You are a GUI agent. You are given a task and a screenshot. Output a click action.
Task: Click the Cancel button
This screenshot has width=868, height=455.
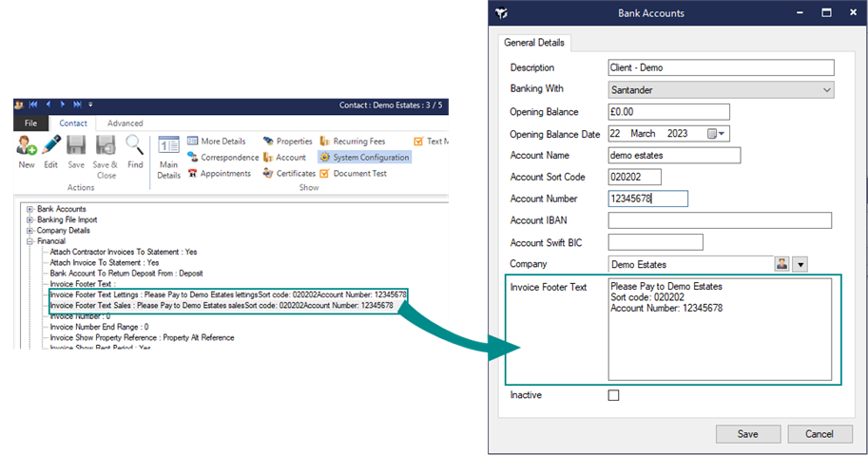tap(819, 434)
